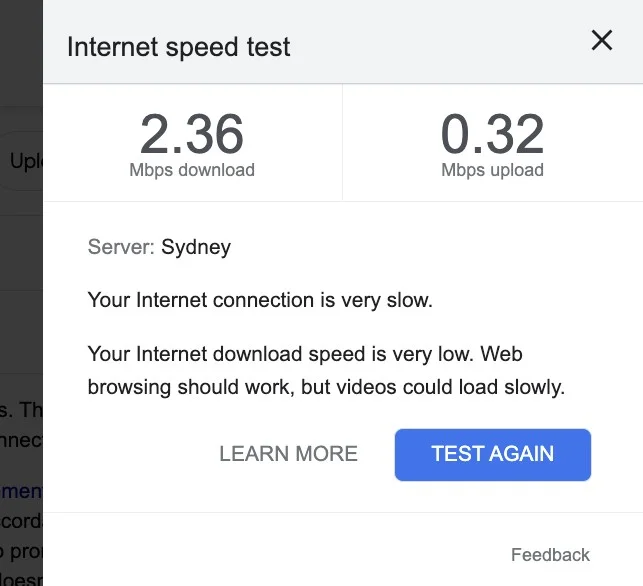
Task: Close the Internet speed test dialog
Action: point(601,41)
